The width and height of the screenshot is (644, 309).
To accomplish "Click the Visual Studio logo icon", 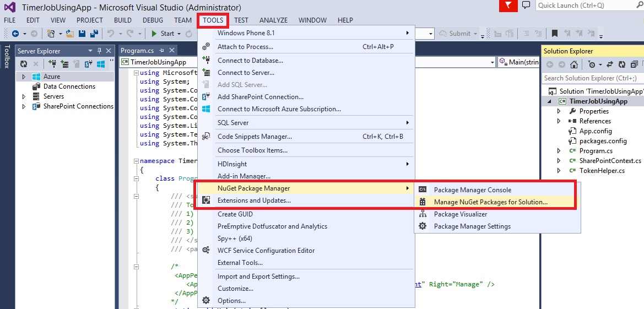I will [9, 7].
